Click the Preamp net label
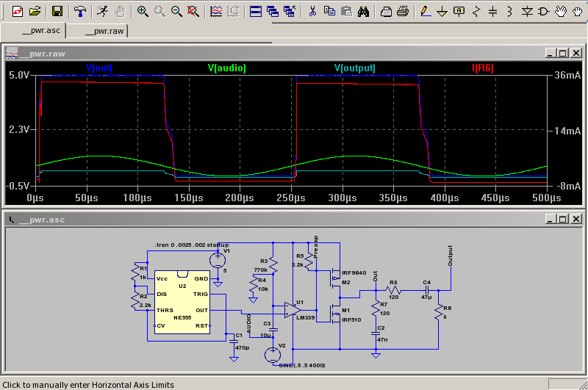588x390 pixels. click(316, 247)
